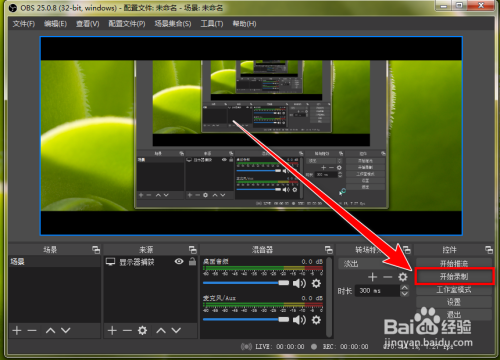500x360 pixels.
Task: Add a new scene with plus icon
Action: (17, 331)
